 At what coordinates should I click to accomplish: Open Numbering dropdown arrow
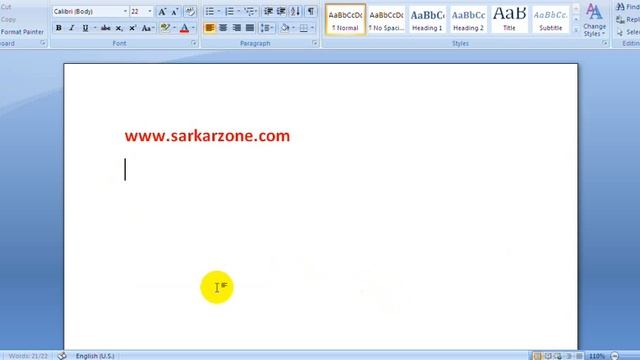pyautogui.click(x=238, y=11)
